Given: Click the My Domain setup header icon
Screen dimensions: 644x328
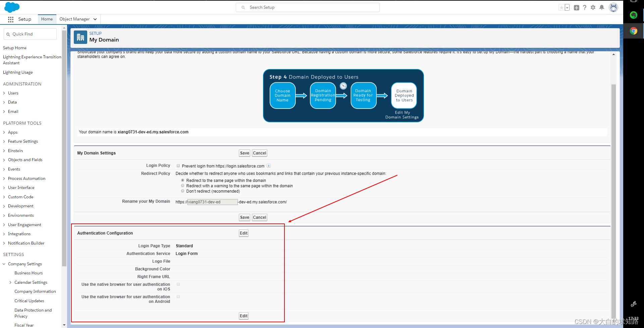Looking at the screenshot, I should [x=80, y=37].
